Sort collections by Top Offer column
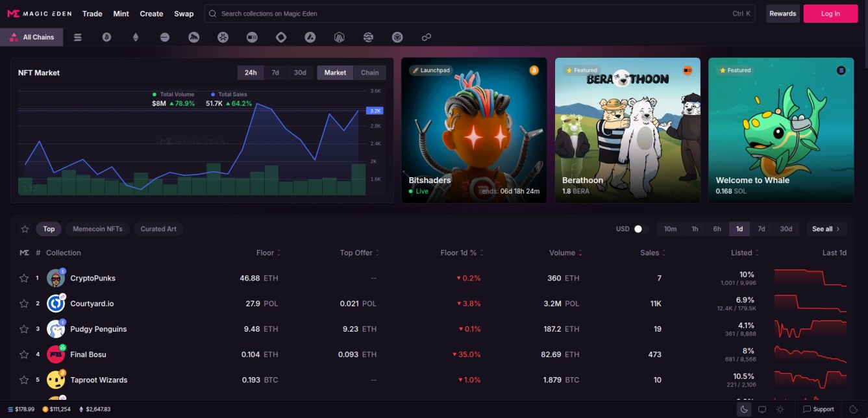This screenshot has height=418, width=868. [360, 252]
